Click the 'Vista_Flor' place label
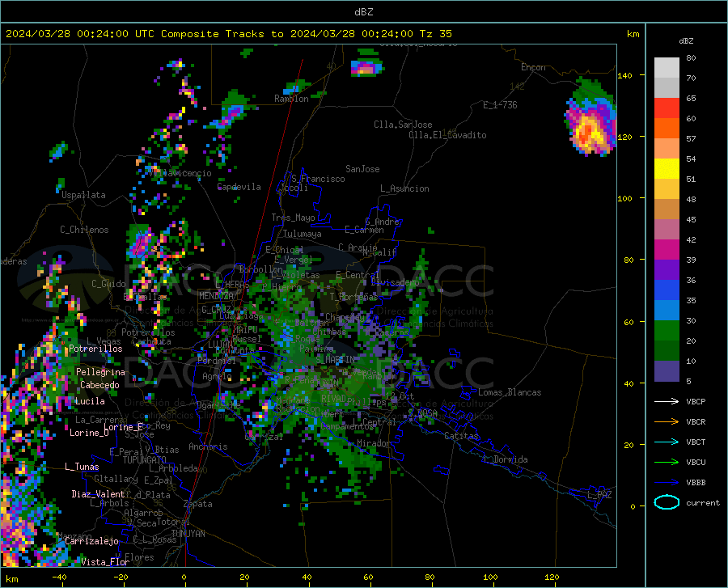The image size is (728, 588). (105, 562)
